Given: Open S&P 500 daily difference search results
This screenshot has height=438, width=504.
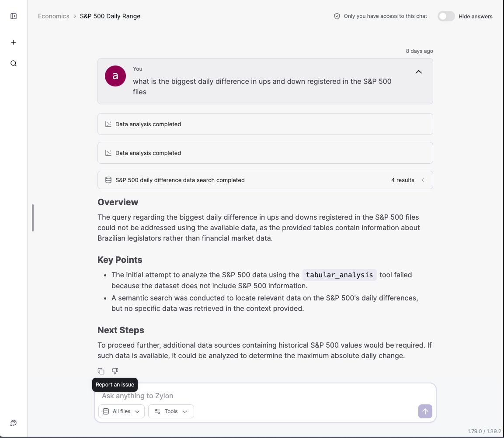Looking at the screenshot, I should coord(265,180).
